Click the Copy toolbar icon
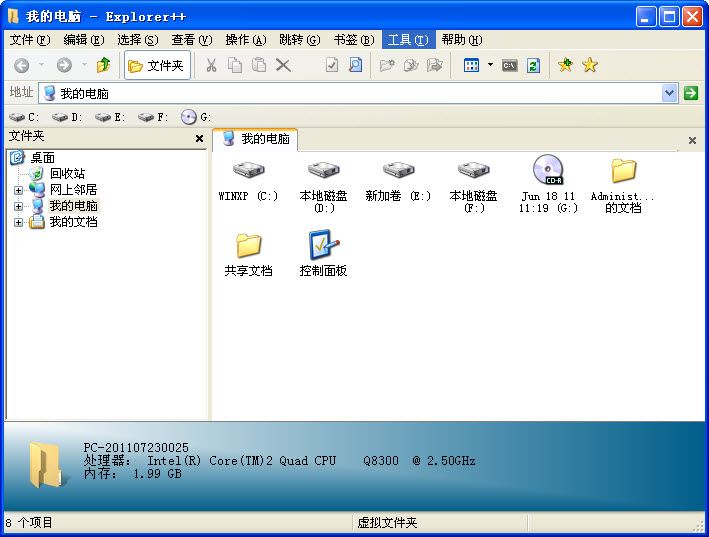Screen dimensions: 709x537 [x=235, y=66]
